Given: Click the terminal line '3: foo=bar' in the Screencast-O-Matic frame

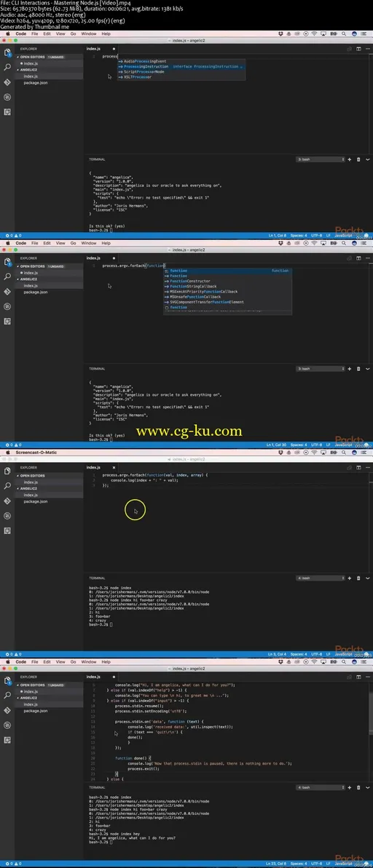Looking at the screenshot, I should 98,616.
